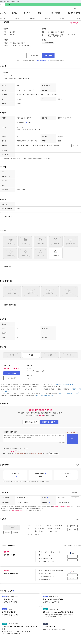The image size is (81, 644).
Task: Select the 장애인용 화장실 facility icon
Action: coord(50,292)
